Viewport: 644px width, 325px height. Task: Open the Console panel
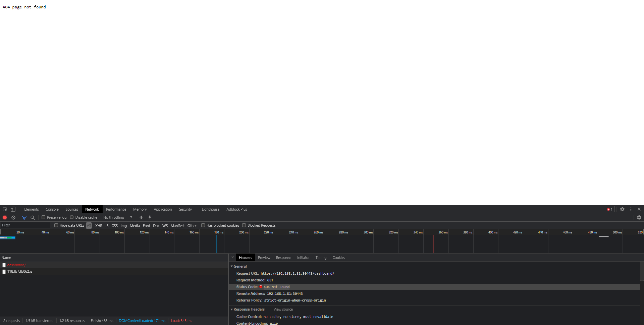click(52, 209)
